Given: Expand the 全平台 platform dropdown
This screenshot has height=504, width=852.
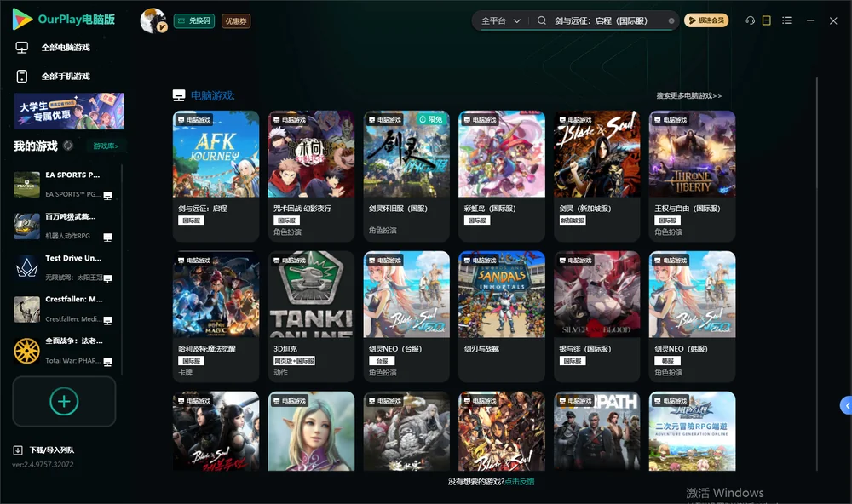Looking at the screenshot, I should point(500,20).
